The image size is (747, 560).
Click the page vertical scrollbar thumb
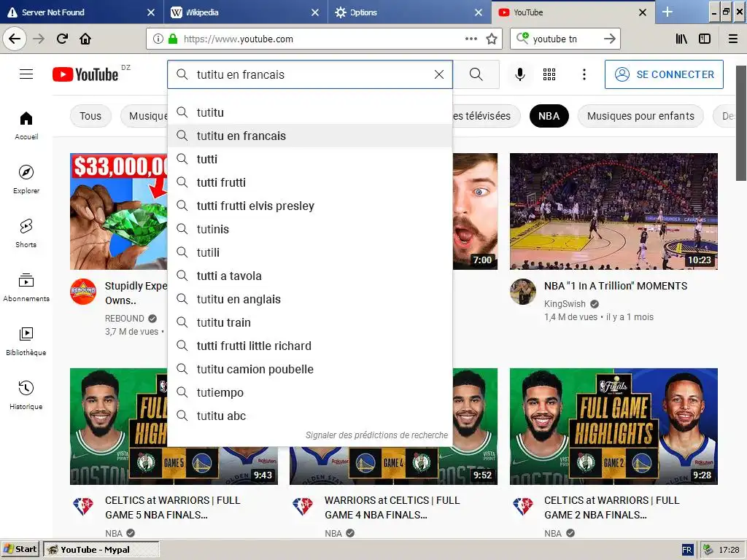(741, 122)
